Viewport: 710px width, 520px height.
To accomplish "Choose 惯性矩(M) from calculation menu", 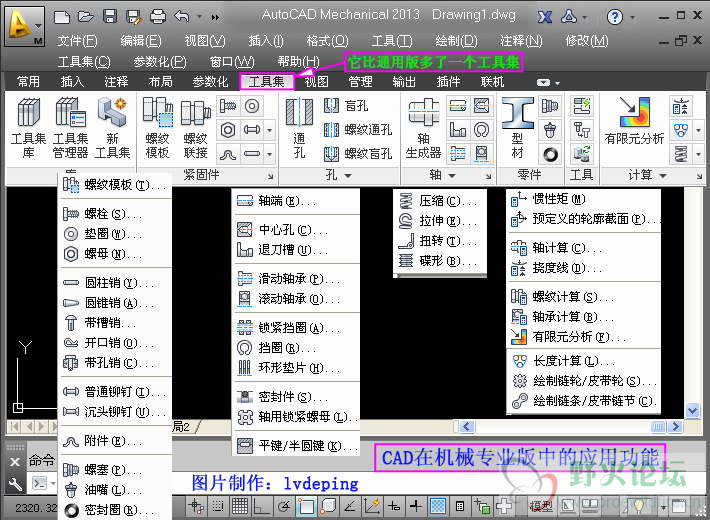I will coord(583,199).
